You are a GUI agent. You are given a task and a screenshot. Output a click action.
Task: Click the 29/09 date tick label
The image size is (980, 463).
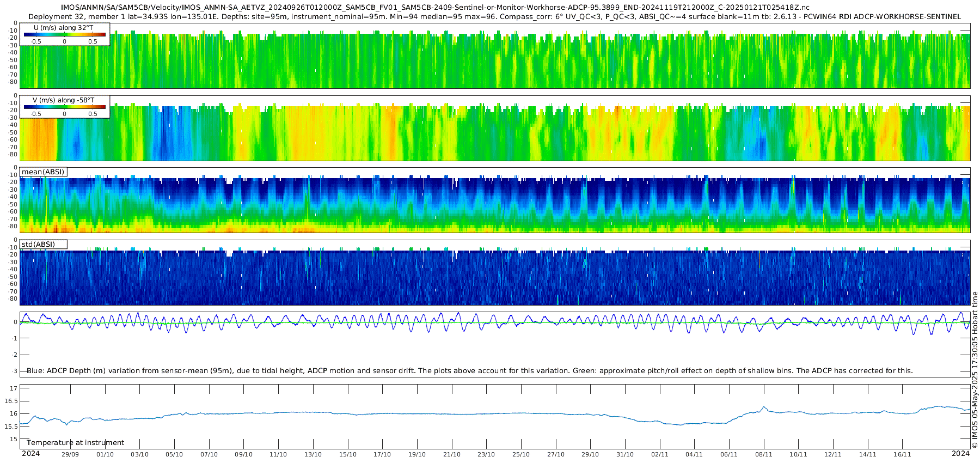70,454
